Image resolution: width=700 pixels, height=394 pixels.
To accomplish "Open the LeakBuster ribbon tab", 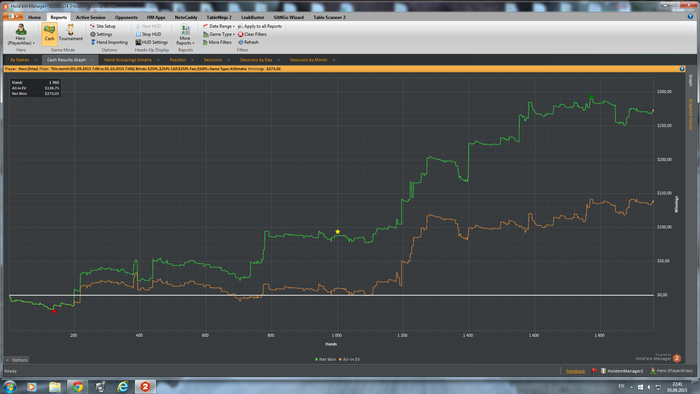I will point(253,17).
